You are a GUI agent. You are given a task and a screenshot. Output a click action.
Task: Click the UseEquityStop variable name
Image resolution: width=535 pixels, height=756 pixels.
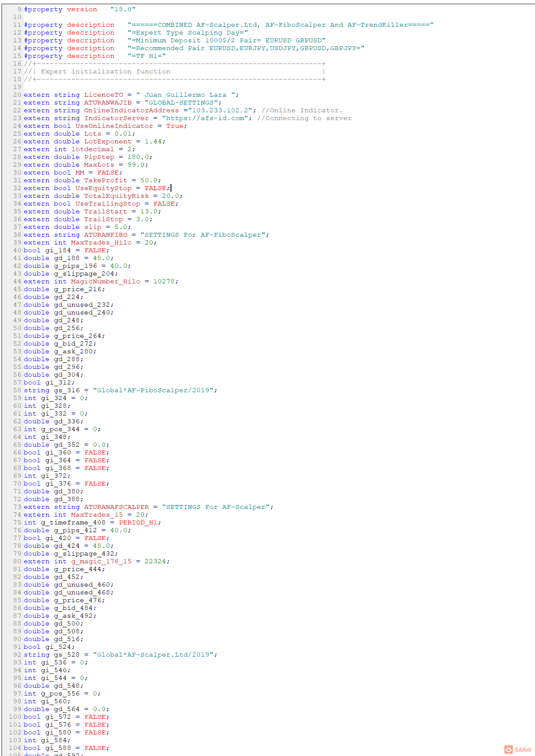click(103, 188)
